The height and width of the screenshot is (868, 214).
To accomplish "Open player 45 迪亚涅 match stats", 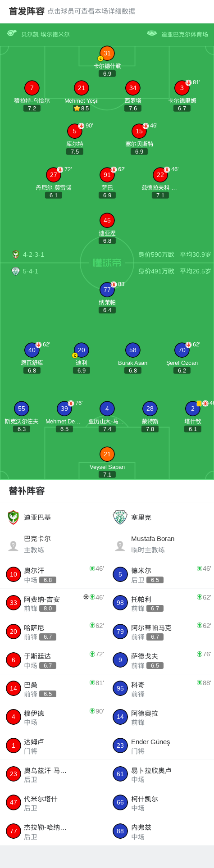I will point(107,221).
